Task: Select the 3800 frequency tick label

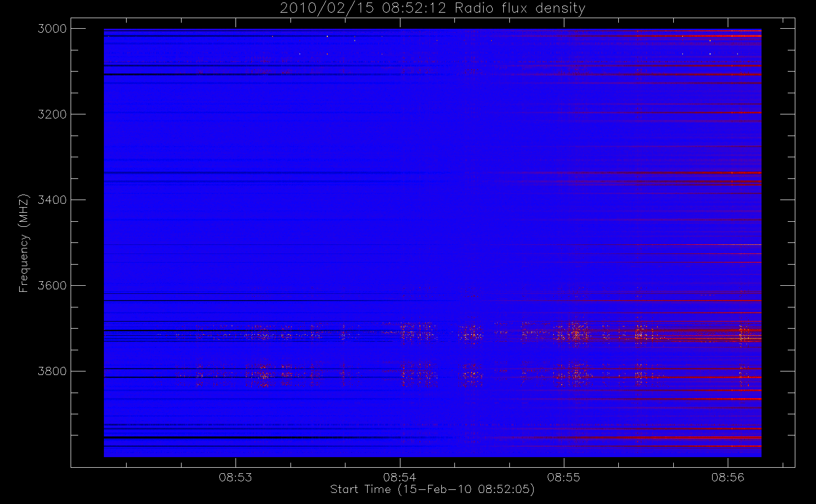Action: click(x=52, y=371)
